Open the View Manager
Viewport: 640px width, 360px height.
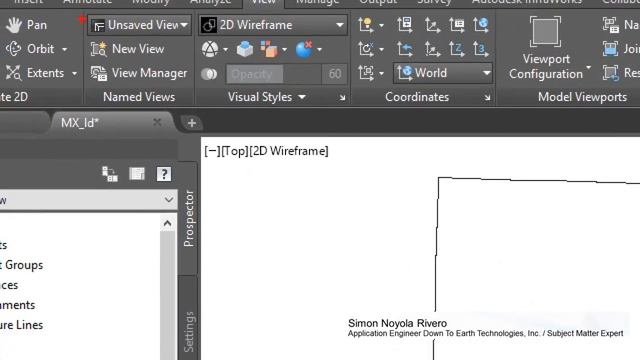click(139, 73)
